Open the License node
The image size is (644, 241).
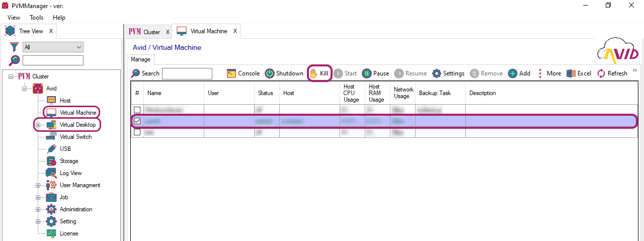click(x=69, y=233)
